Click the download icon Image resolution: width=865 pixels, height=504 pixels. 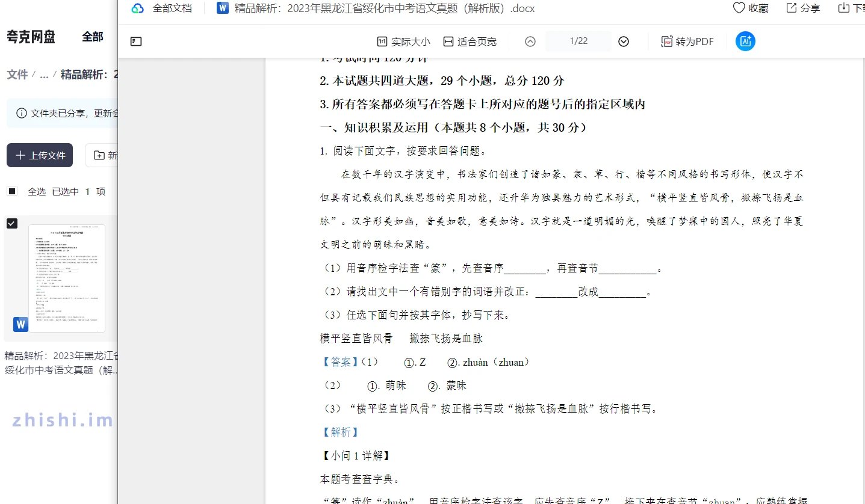(x=844, y=8)
